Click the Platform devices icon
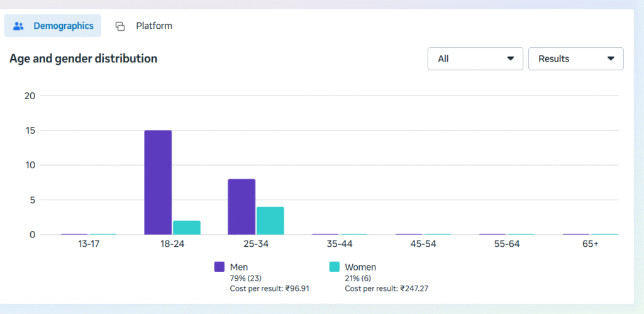 (119, 26)
